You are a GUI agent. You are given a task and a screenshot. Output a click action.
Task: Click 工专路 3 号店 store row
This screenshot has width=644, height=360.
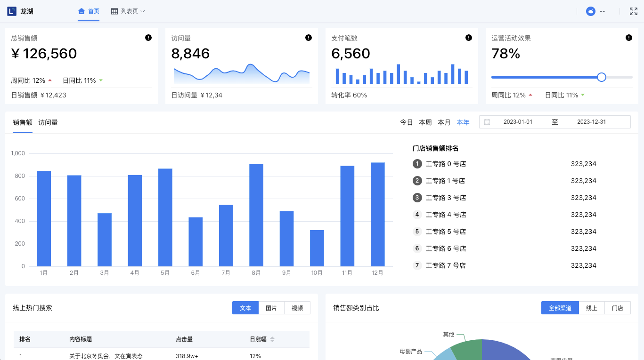(505, 198)
